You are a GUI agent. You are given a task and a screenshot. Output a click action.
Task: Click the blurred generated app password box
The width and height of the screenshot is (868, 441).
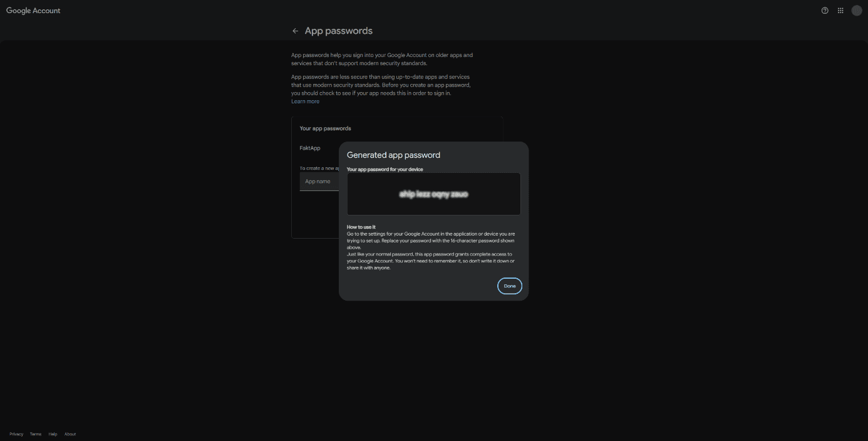(x=433, y=194)
